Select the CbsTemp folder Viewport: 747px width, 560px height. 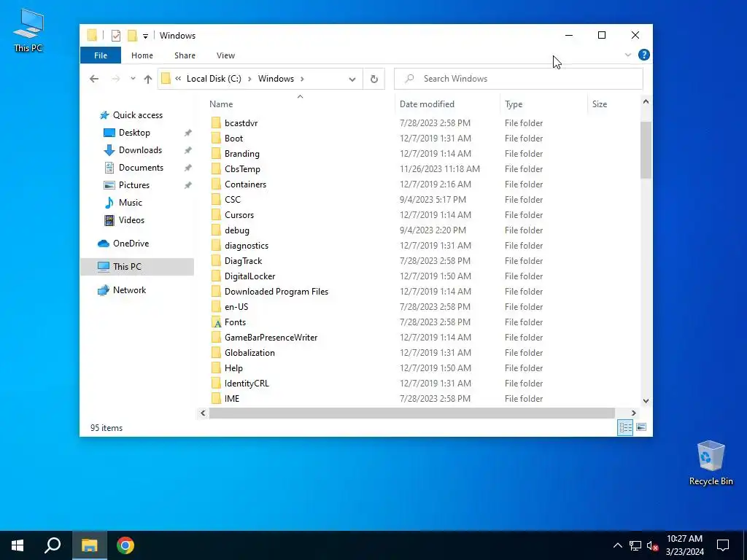[x=242, y=168]
